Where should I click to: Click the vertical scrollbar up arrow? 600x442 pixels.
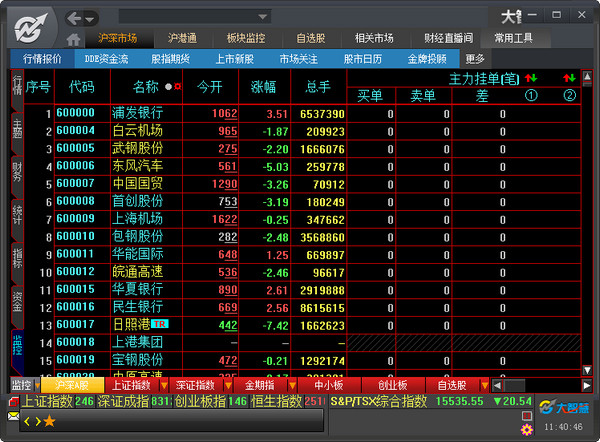coord(587,78)
